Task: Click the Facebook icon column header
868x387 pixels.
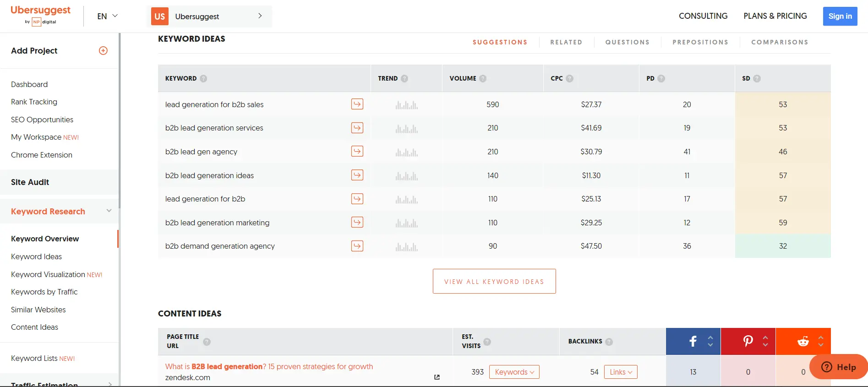Action: coord(693,341)
